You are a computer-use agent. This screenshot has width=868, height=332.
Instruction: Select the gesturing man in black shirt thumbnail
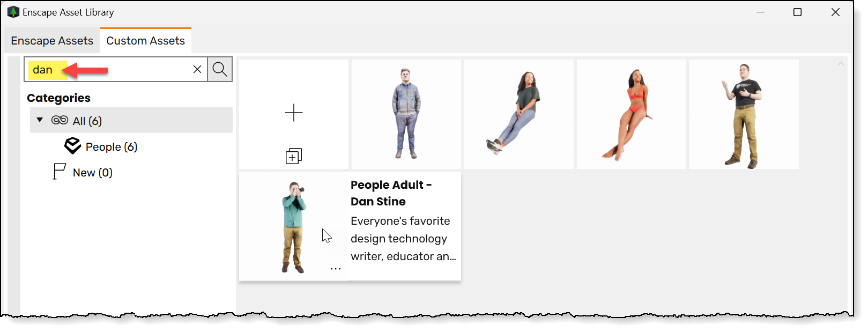[x=744, y=114]
